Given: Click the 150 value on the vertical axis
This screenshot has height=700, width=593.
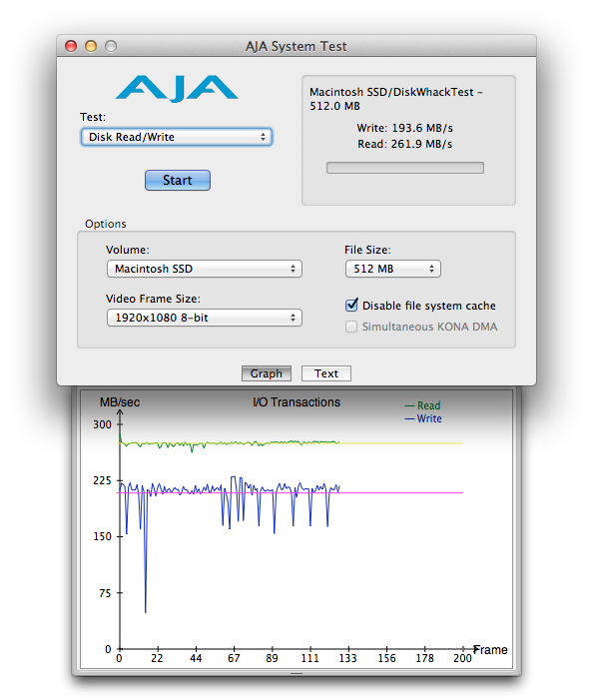Looking at the screenshot, I should point(102,536).
